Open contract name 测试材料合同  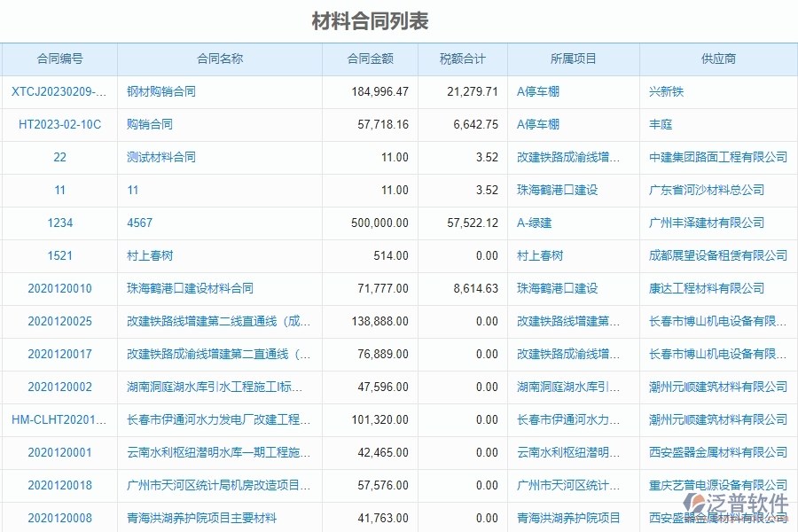pos(155,157)
